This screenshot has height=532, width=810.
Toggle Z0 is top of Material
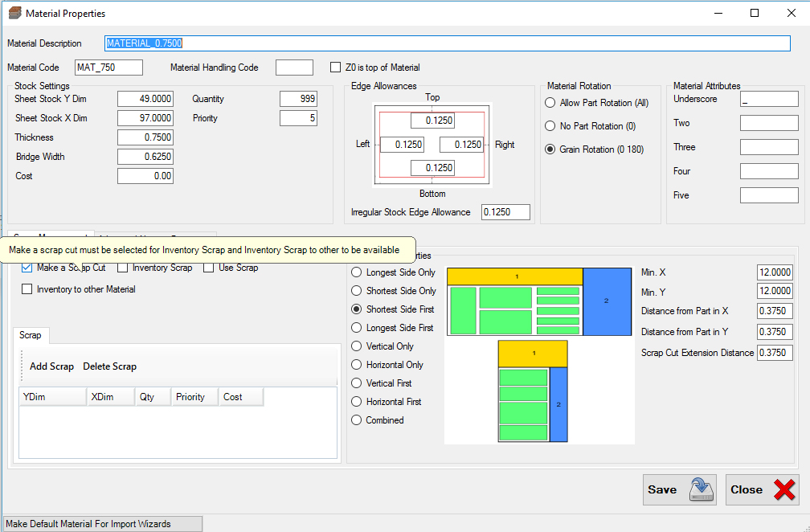coord(335,67)
